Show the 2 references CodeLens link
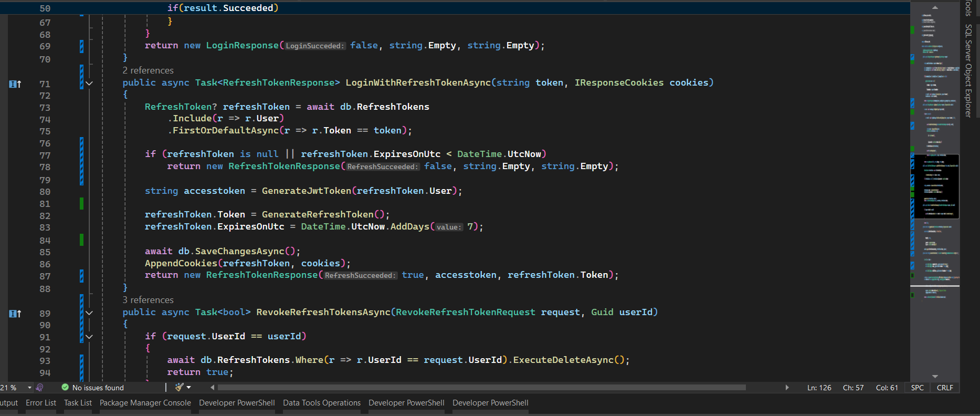Screen dimensions: 980x416 click(148, 70)
